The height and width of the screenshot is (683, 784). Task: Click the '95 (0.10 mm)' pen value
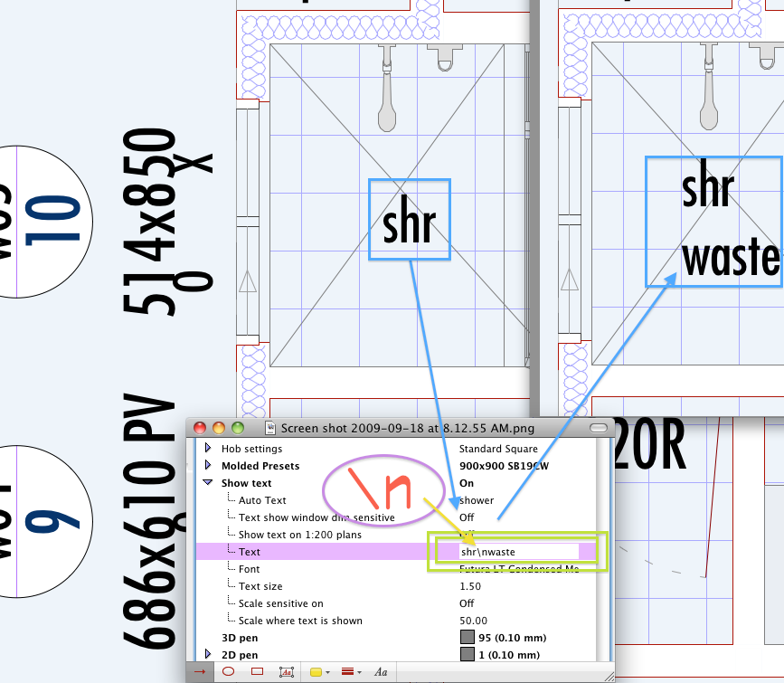[513, 638]
